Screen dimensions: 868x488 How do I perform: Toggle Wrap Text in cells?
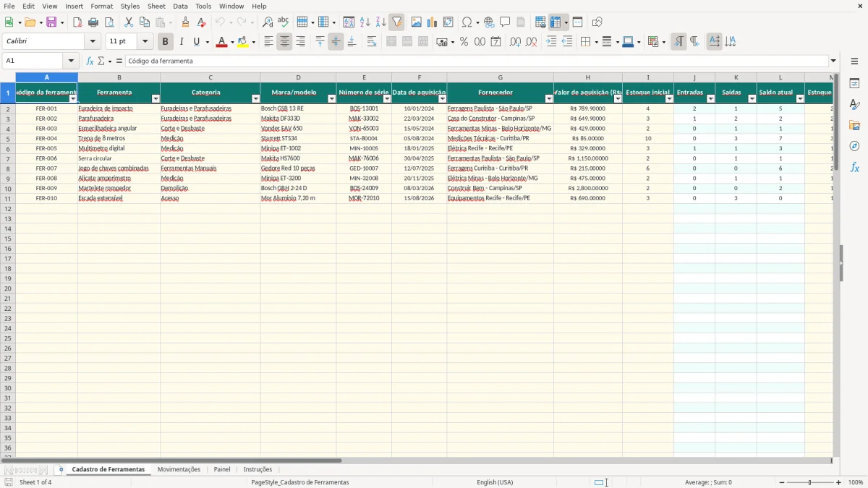tap(372, 42)
